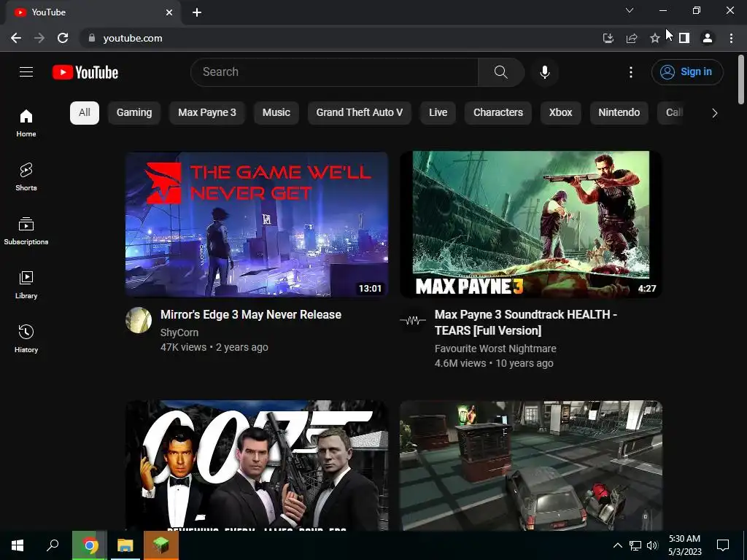Screen dimensions: 747x560
Task: Open YouTube settings three-dot menu
Action: 631,72
